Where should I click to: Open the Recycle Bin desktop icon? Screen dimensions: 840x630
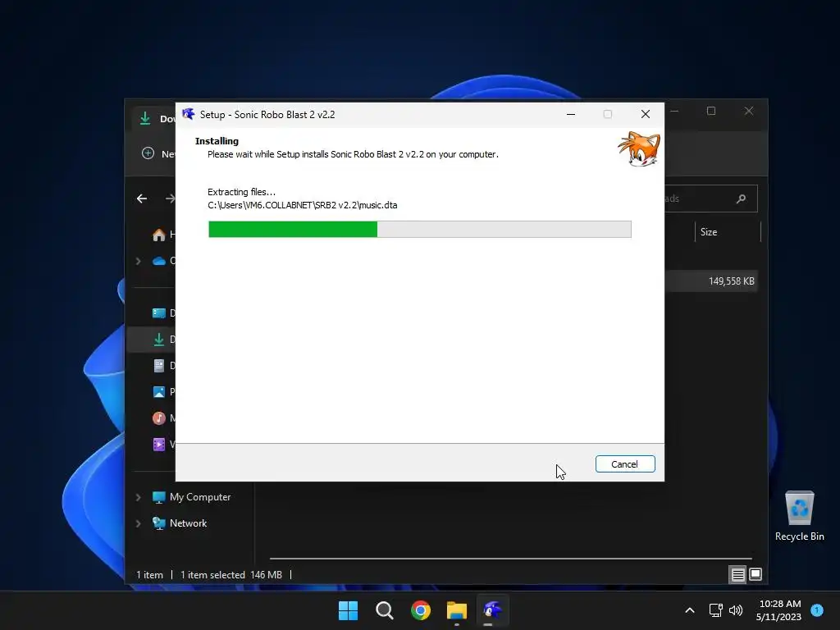799,516
